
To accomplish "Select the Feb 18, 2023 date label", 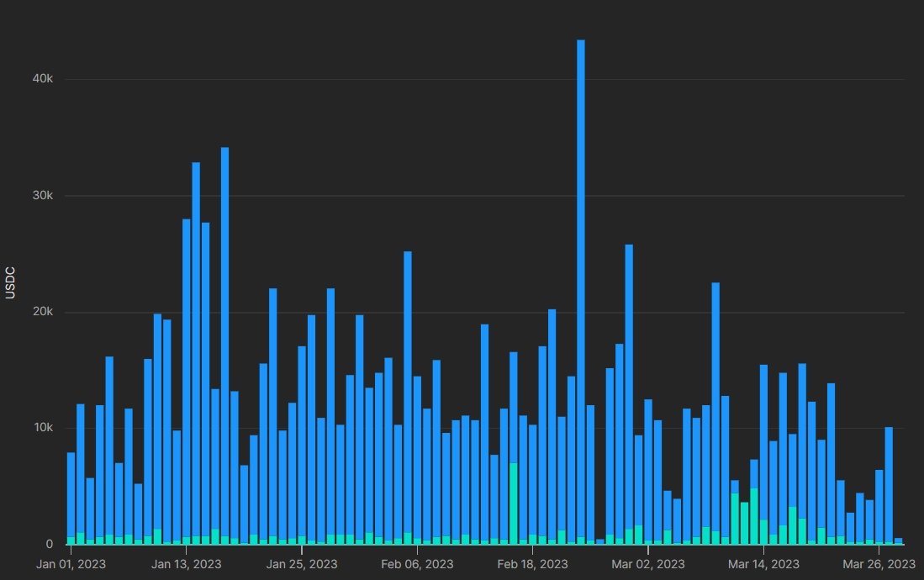I will (532, 563).
